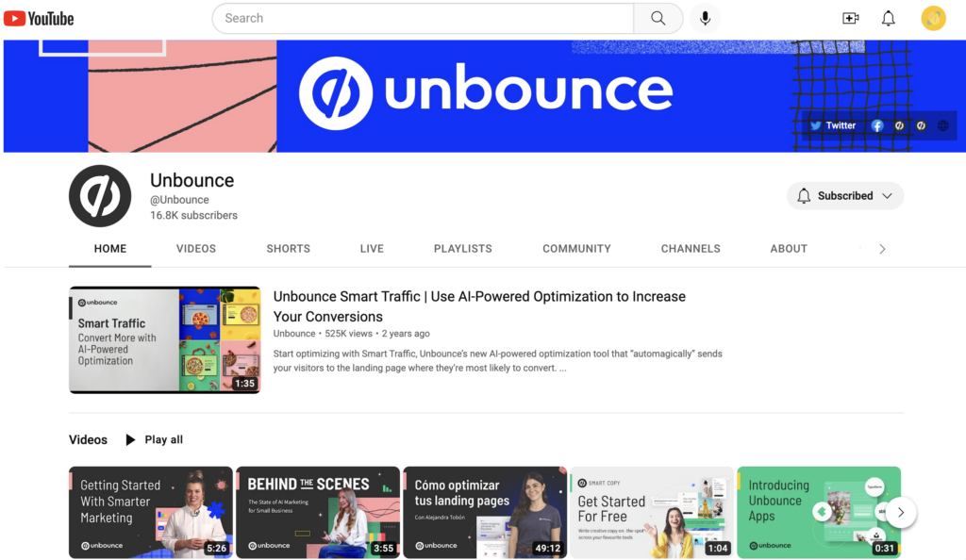This screenshot has width=966, height=560.
Task: Switch to the VIDEOS tab
Action: coord(196,249)
